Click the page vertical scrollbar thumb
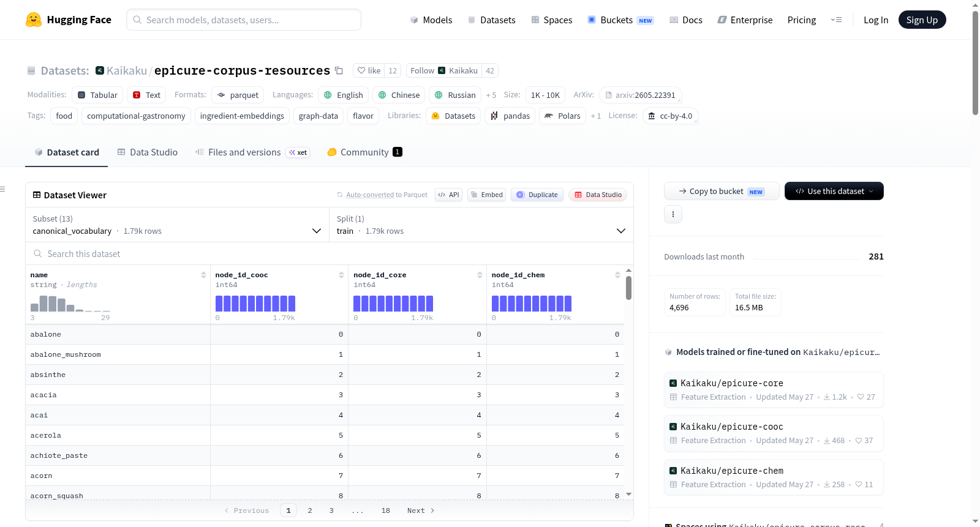The width and height of the screenshot is (980, 527). click(975, 63)
